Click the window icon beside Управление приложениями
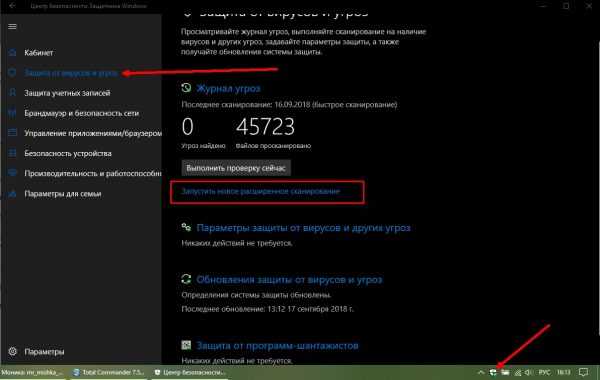Image resolution: width=600 pixels, height=380 pixels. [12, 133]
